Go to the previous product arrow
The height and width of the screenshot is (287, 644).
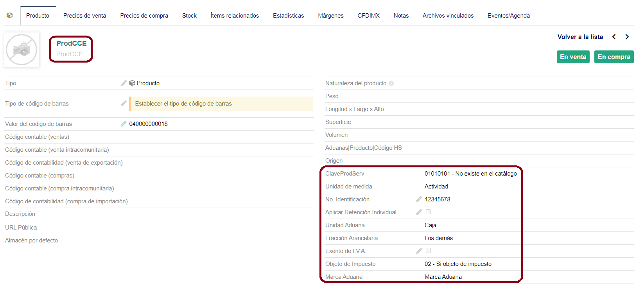(x=614, y=37)
